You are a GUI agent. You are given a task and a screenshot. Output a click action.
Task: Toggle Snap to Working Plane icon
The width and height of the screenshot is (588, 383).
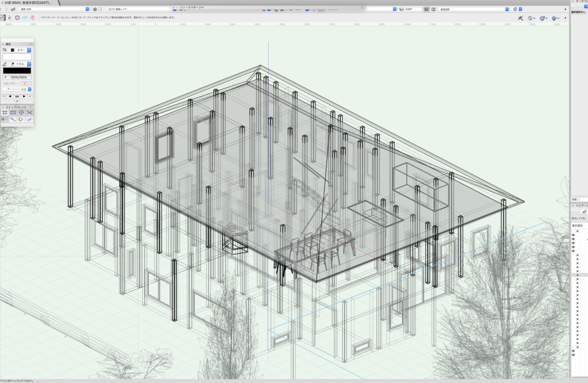(x=29, y=119)
